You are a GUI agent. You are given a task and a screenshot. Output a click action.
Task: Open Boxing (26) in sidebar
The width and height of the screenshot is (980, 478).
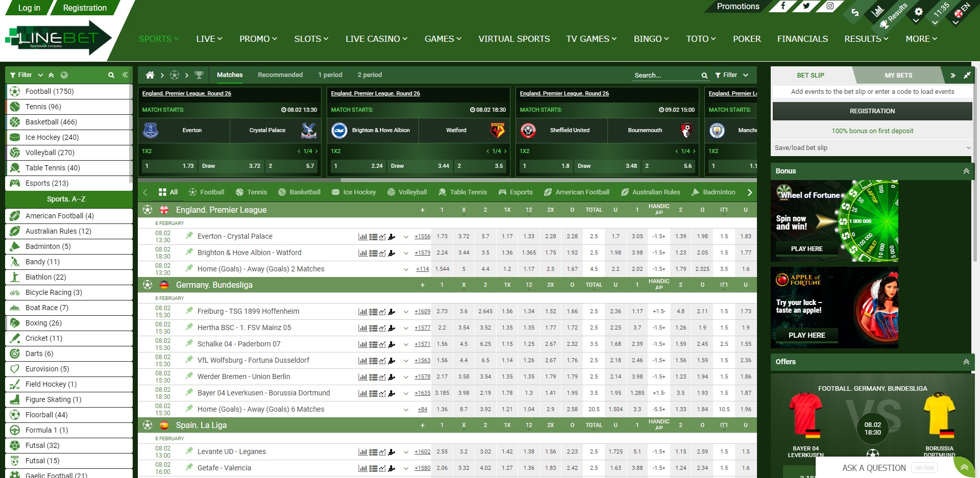tap(69, 323)
